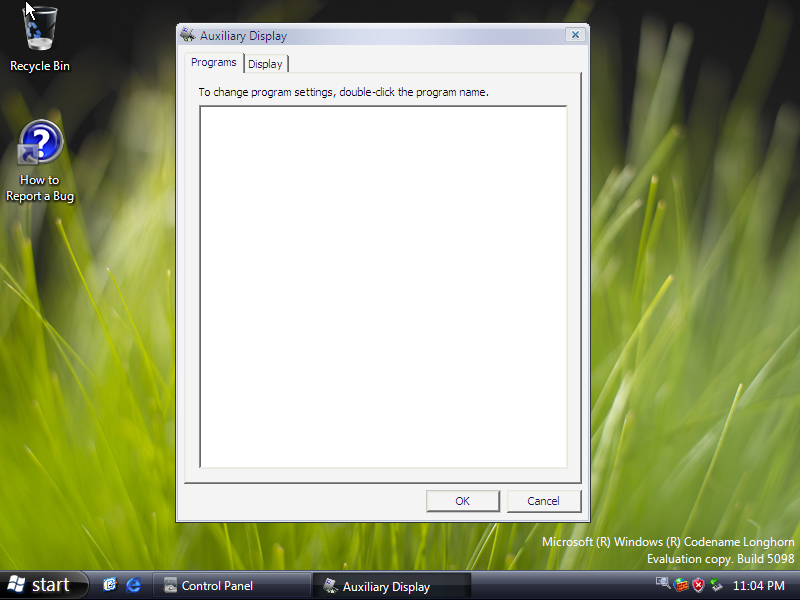The image size is (800, 600).
Task: Open the Windows Firewall tray icon
Action: pos(681,585)
